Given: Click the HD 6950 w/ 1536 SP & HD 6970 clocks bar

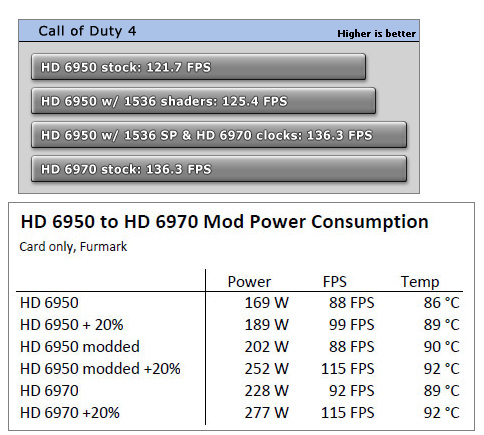Looking at the screenshot, I should [x=219, y=135].
